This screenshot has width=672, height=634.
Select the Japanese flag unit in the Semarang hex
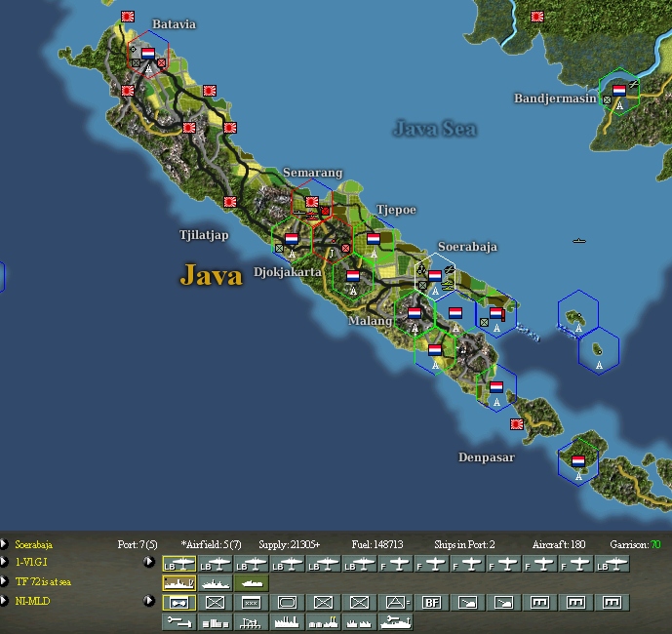pyautogui.click(x=311, y=202)
